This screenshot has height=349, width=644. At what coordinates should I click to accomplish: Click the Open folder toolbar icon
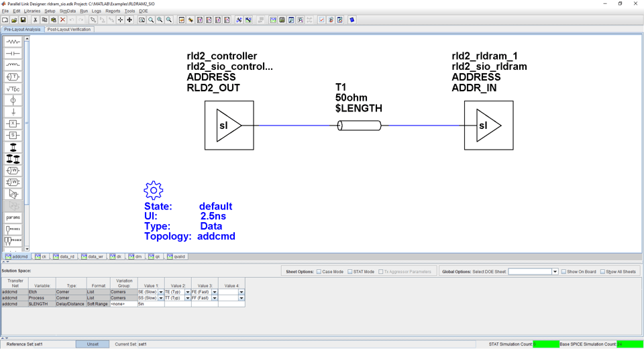(14, 20)
